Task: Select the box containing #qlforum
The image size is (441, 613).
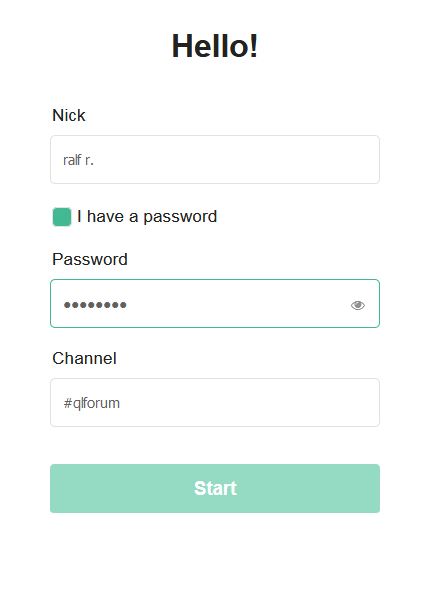Action: click(x=215, y=402)
